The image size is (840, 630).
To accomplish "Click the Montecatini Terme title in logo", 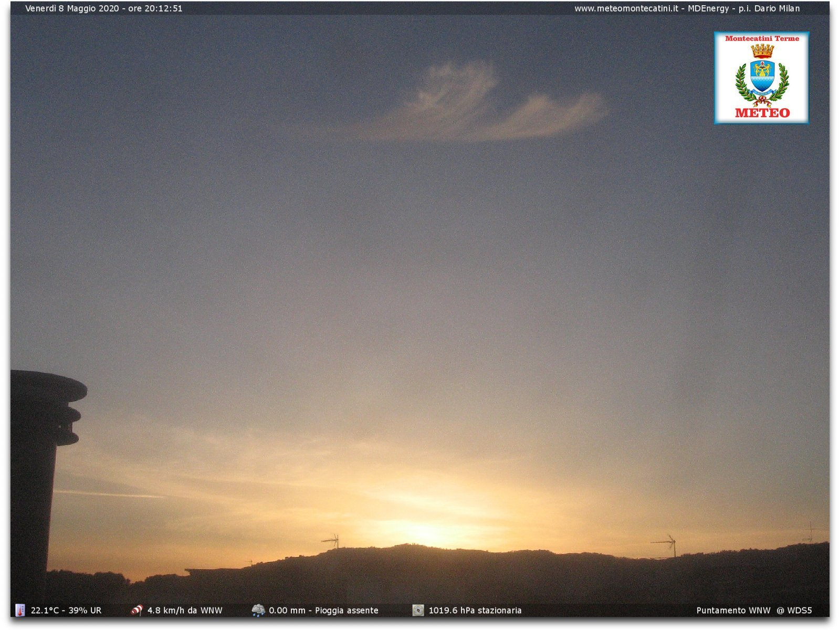I will [762, 38].
